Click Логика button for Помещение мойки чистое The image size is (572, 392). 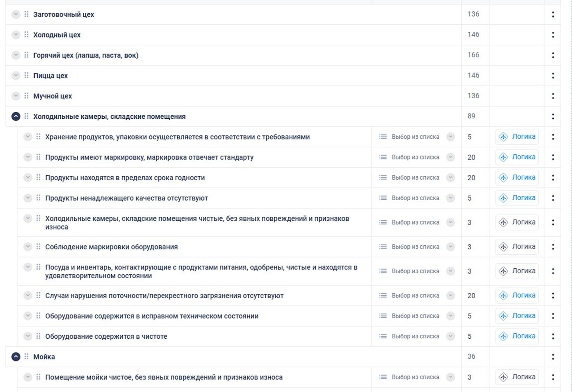517,377
